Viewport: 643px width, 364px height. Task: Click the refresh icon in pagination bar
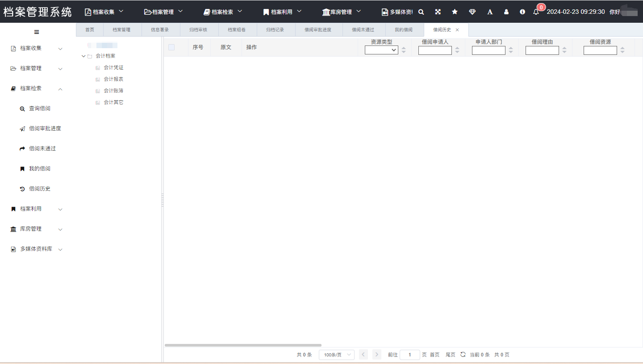pyautogui.click(x=463, y=355)
